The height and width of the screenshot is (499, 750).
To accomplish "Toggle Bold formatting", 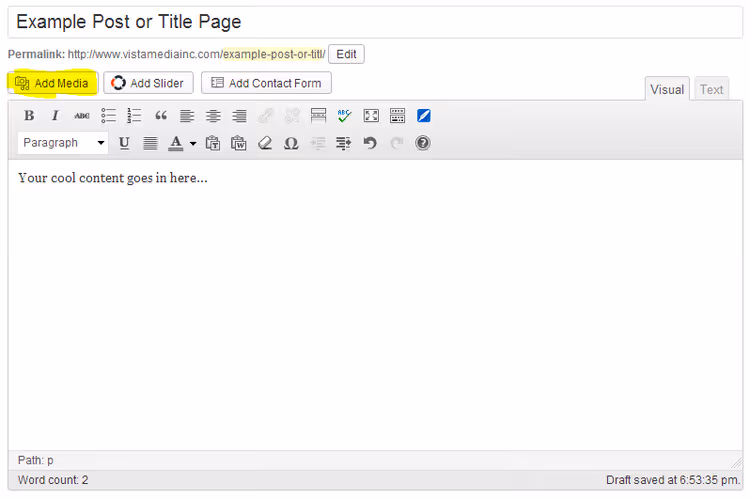I will pos(29,116).
